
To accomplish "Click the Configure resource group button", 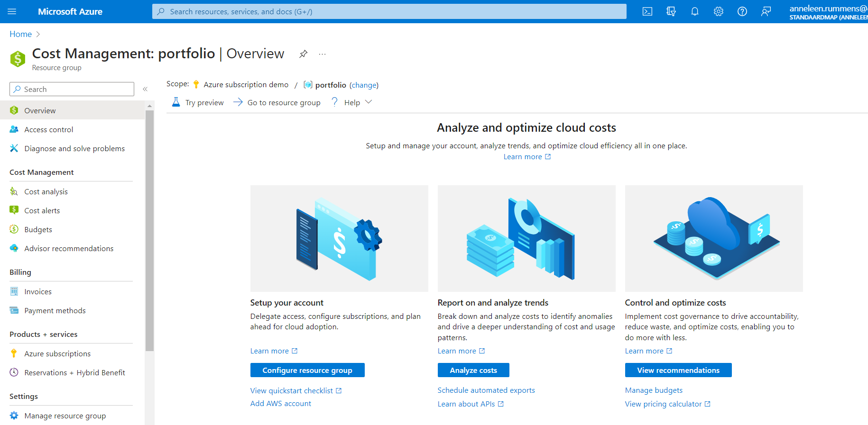I will tap(307, 370).
